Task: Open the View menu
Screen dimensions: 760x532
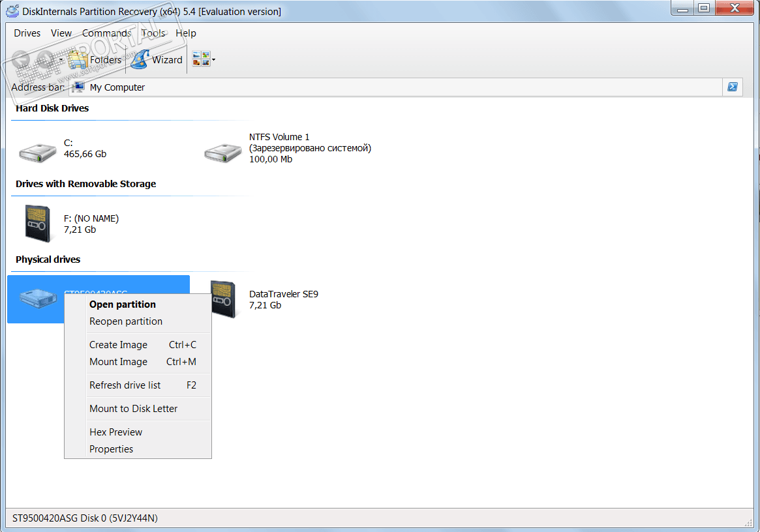Action: pyautogui.click(x=61, y=33)
